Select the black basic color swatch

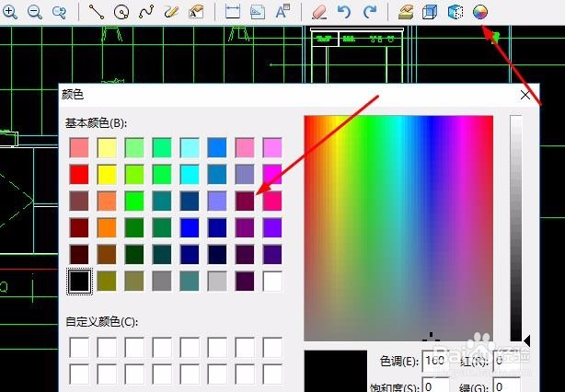(x=79, y=281)
